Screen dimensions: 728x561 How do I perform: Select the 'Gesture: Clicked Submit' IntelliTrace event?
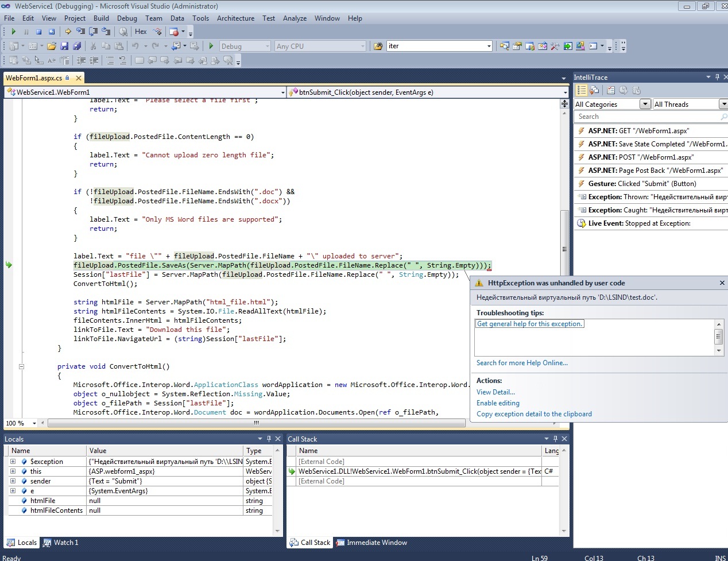[651, 184]
